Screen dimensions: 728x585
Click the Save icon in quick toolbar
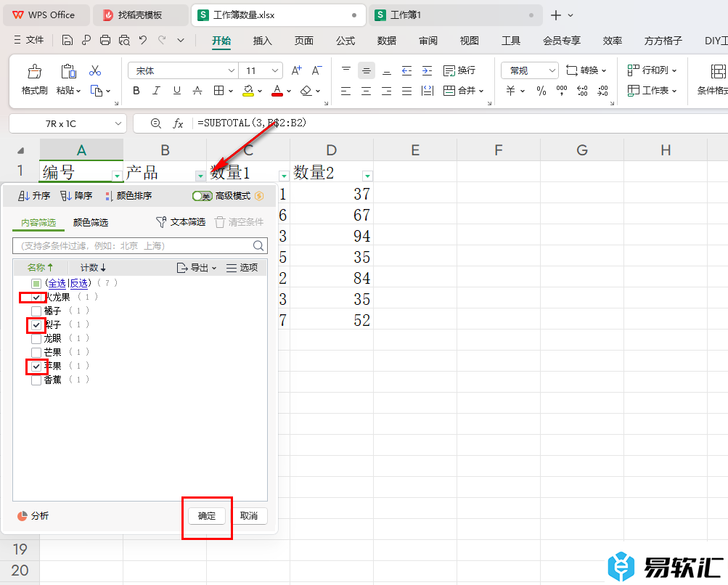[68, 41]
